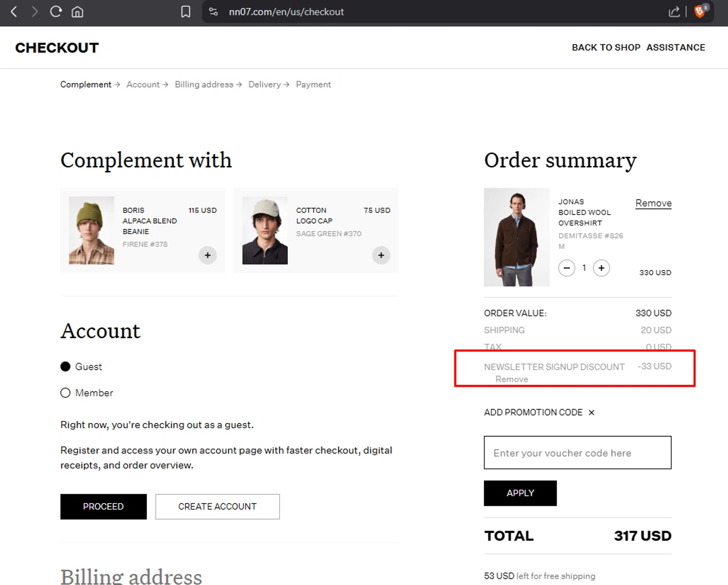Go to Account checkout step

tap(143, 84)
